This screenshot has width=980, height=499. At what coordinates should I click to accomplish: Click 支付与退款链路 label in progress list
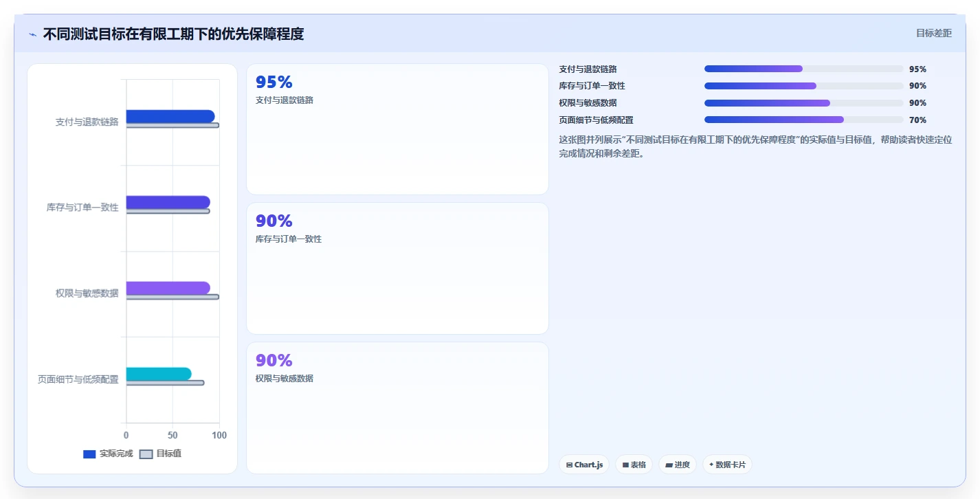point(588,69)
